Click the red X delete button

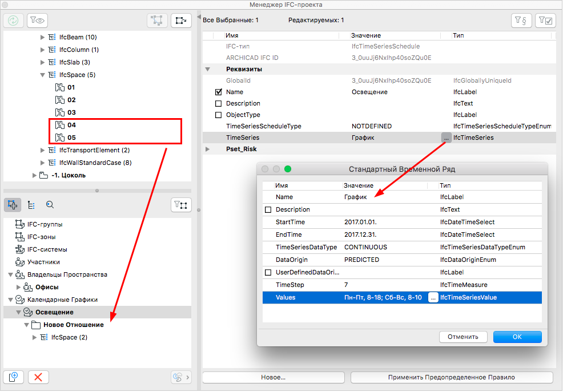[38, 377]
